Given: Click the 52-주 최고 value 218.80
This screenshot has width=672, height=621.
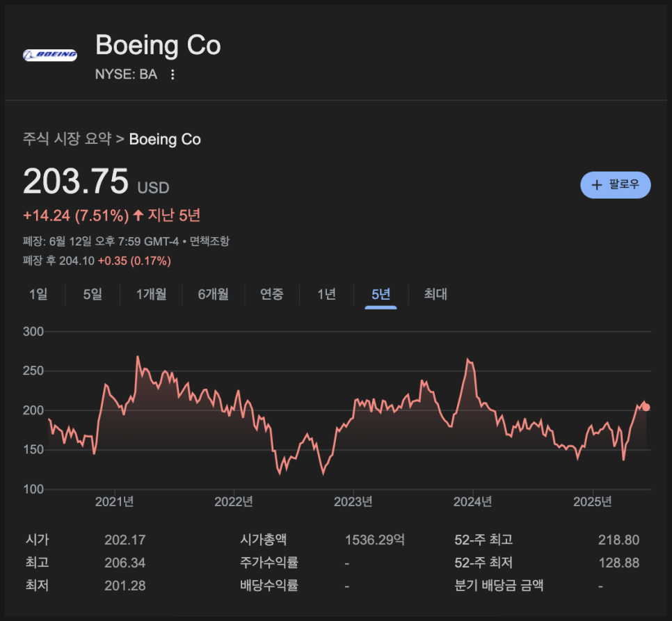Looking at the screenshot, I should (618, 540).
